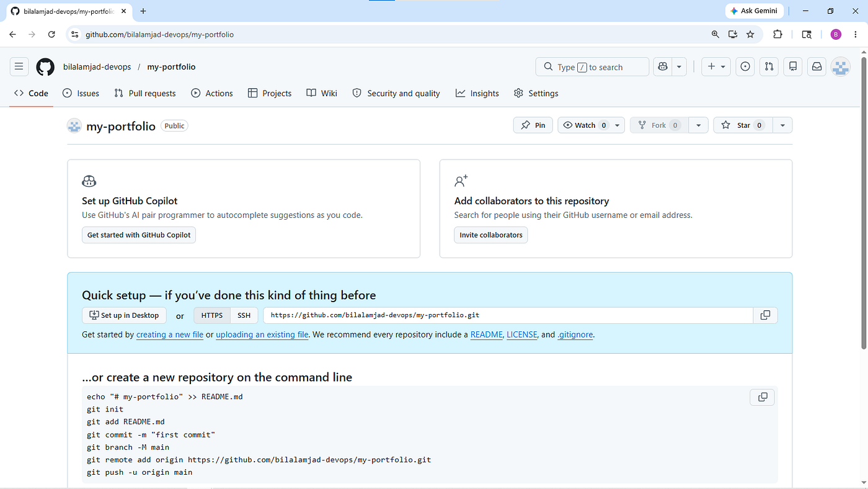Switch to the Code tab
868x489 pixels.
click(31, 93)
